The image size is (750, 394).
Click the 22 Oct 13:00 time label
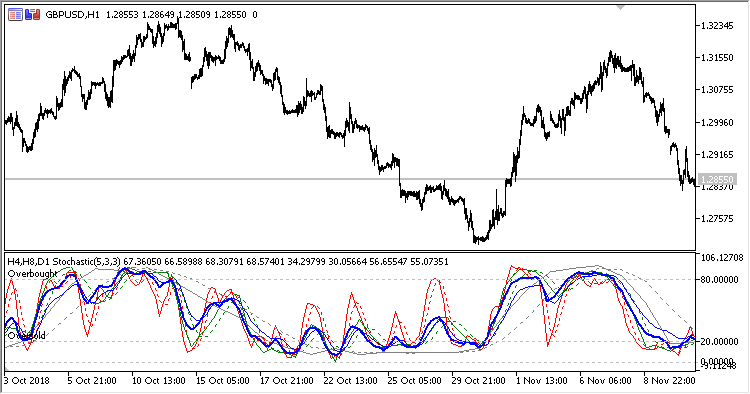[x=351, y=381]
